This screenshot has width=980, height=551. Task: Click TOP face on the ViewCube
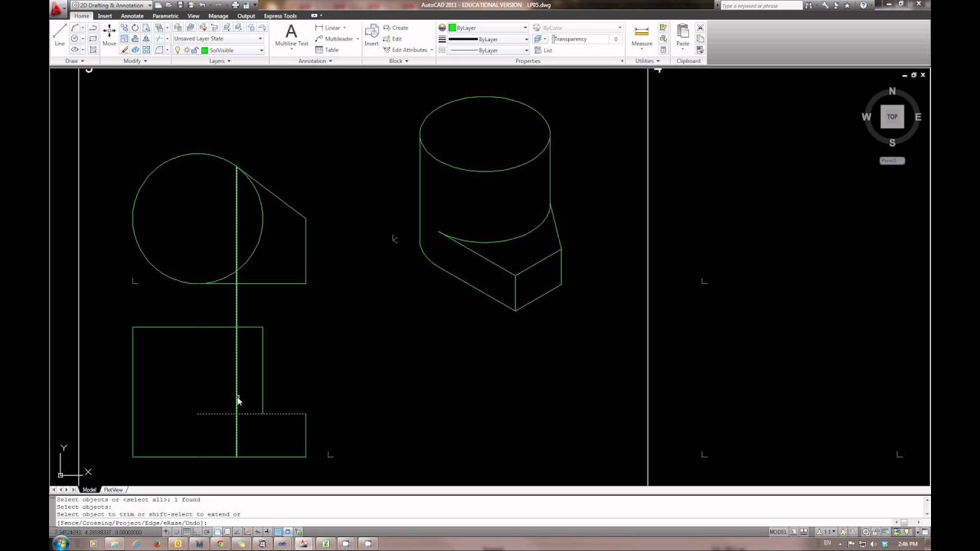click(x=892, y=116)
